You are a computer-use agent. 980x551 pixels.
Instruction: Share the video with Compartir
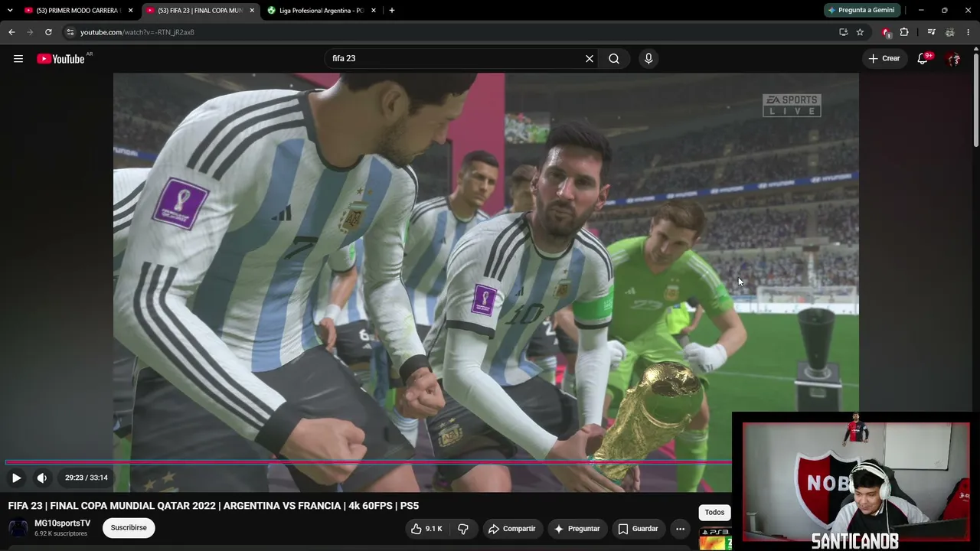512,529
